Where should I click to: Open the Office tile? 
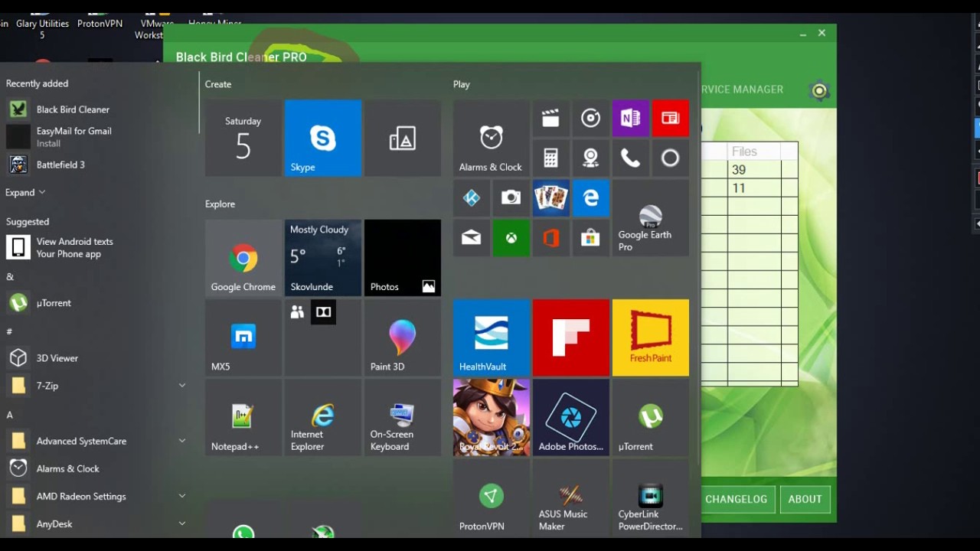pos(550,238)
